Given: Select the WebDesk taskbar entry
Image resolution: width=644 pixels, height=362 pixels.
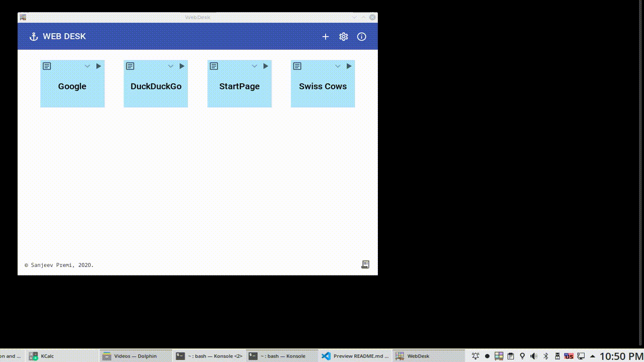Looking at the screenshot, I should pyautogui.click(x=428, y=356).
